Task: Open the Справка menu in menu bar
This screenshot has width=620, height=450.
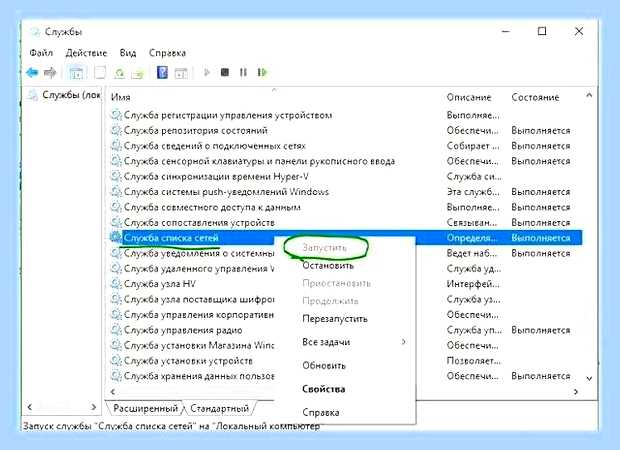Action: click(167, 53)
